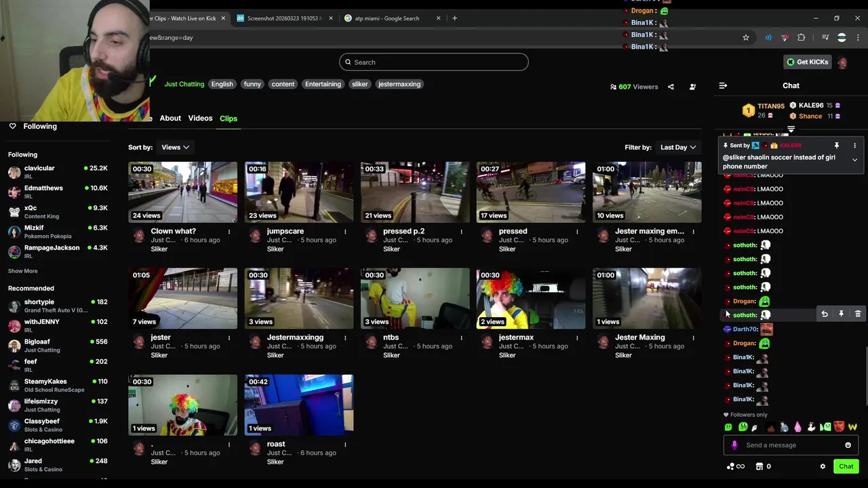Expand the pinned message chevron
Image resolution: width=868 pixels, height=488 pixels.
(x=854, y=160)
